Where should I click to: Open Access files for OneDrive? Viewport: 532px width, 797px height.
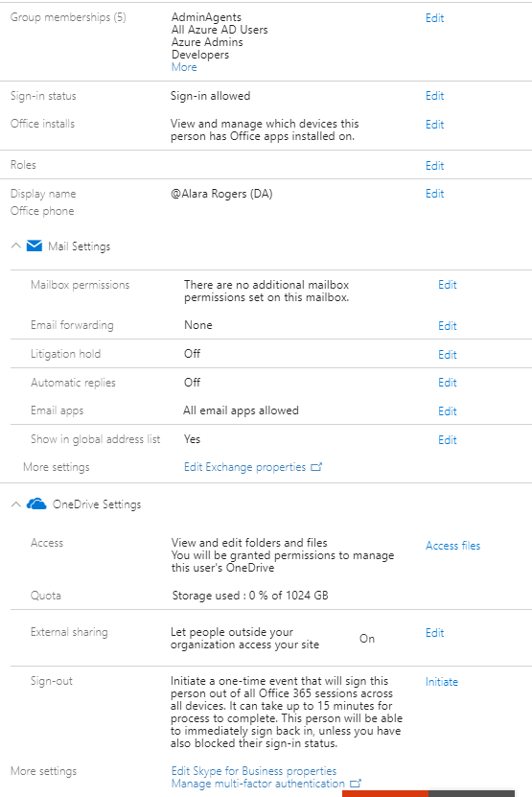(452, 546)
